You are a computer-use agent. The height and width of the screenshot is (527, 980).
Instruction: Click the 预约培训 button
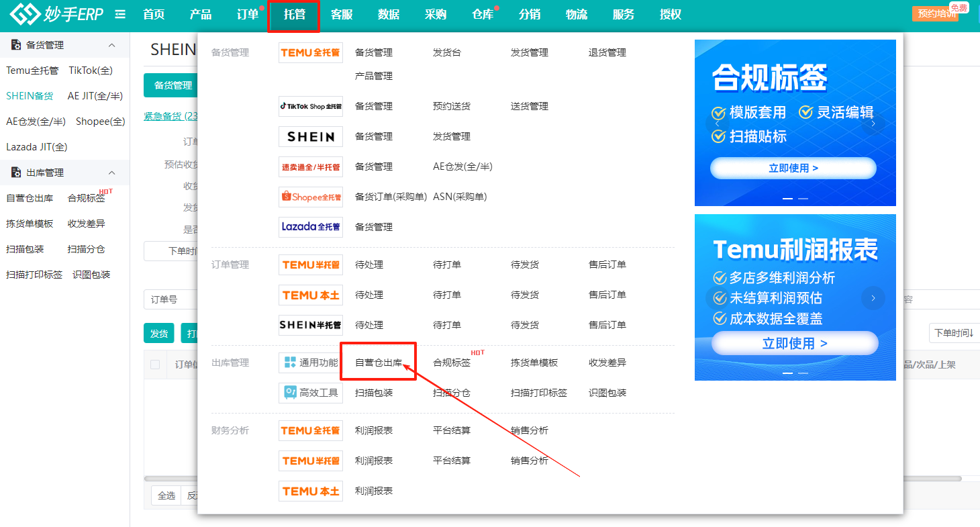coord(935,14)
